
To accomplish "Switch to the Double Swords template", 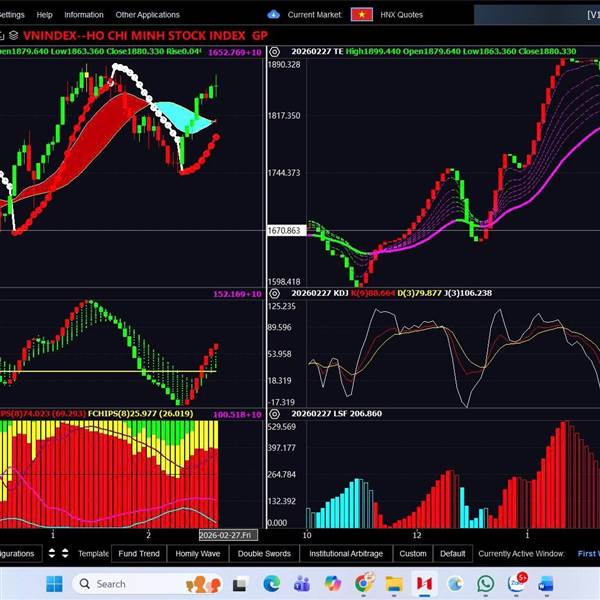I will click(264, 553).
